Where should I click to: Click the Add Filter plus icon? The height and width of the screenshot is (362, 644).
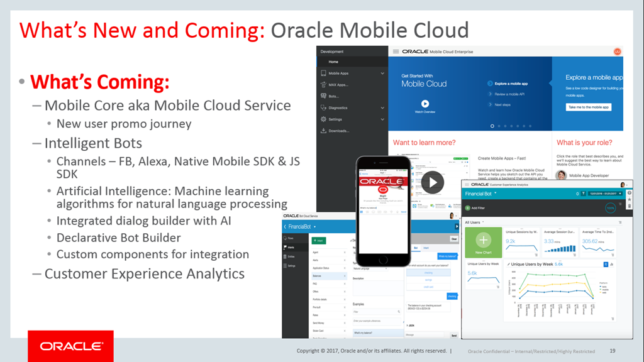(467, 207)
